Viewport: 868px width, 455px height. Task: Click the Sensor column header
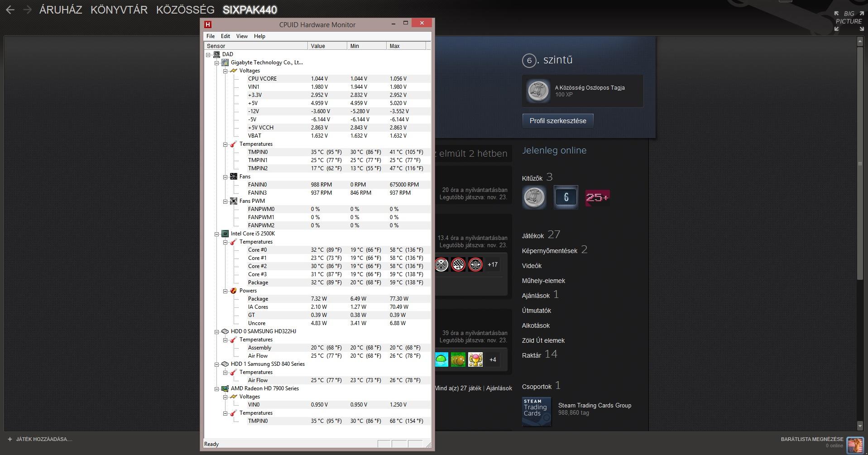[256, 46]
